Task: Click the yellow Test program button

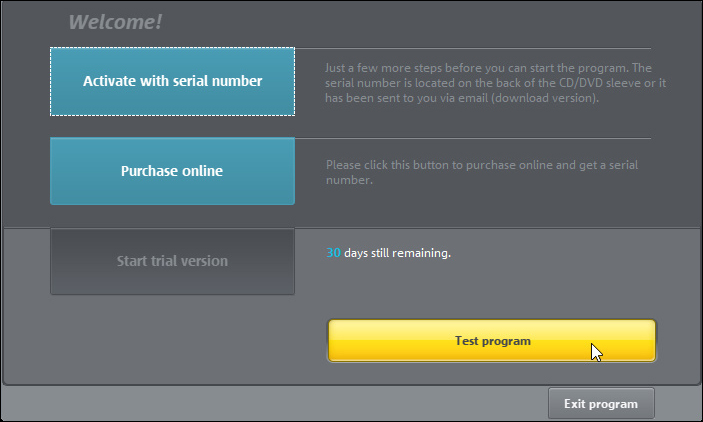Action: (492, 341)
